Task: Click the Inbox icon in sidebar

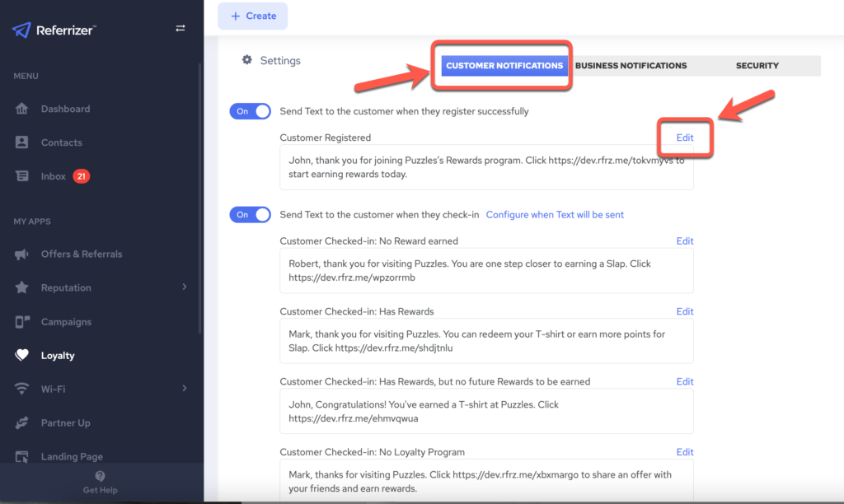Action: point(23,176)
